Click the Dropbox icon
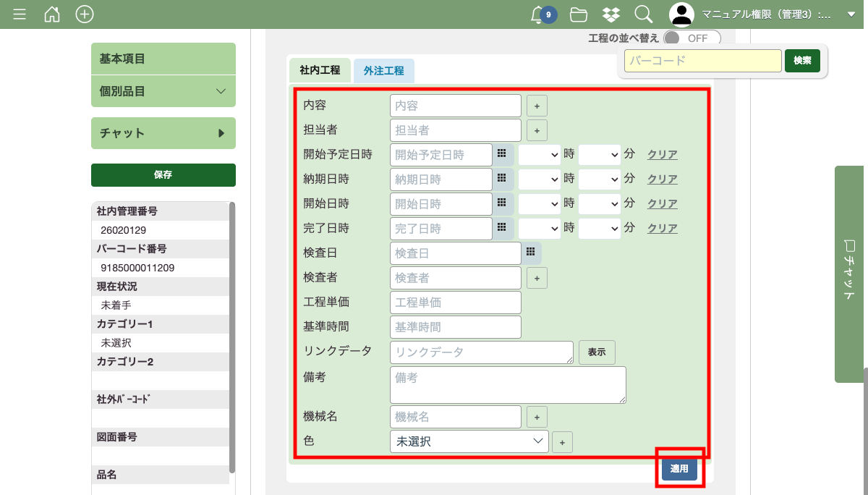The height and width of the screenshot is (495, 868). pos(610,14)
